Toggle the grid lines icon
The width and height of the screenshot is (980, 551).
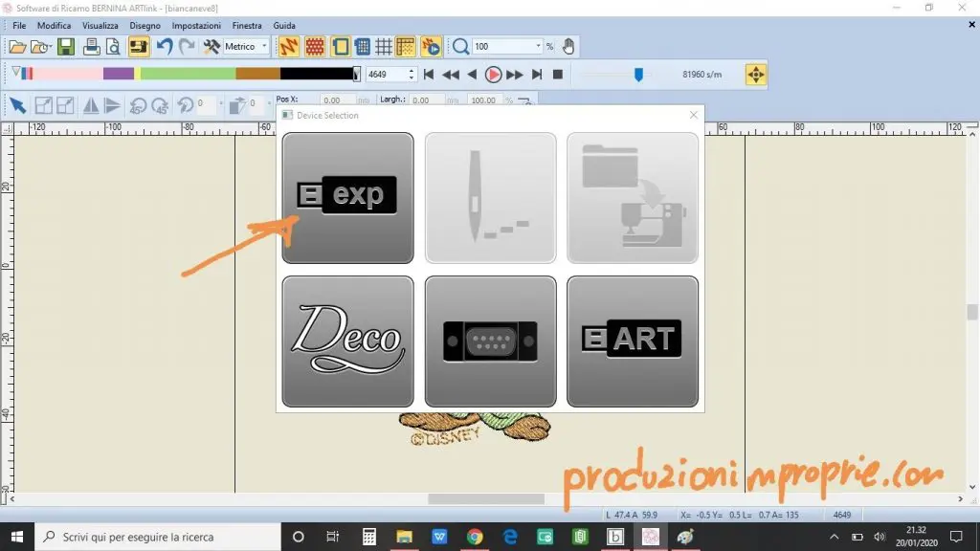(384, 47)
